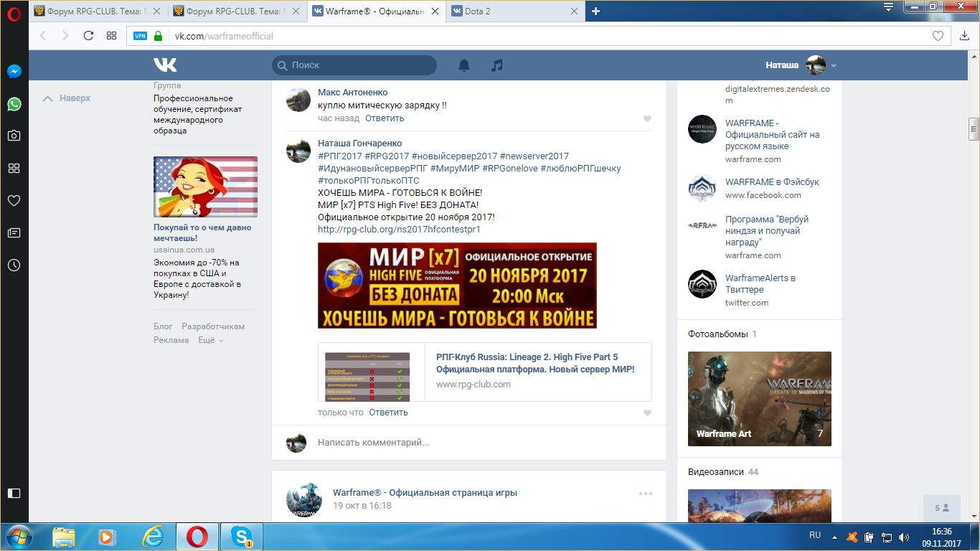The image size is (980, 551).
Task: Open the Opera tab menu icon
Action: pyautogui.click(x=888, y=7)
